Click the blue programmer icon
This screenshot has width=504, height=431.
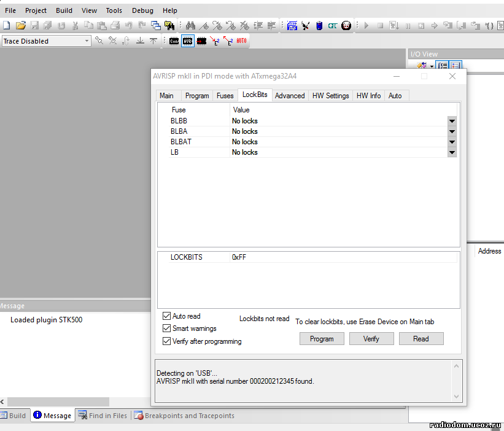pyautogui.click(x=292, y=25)
